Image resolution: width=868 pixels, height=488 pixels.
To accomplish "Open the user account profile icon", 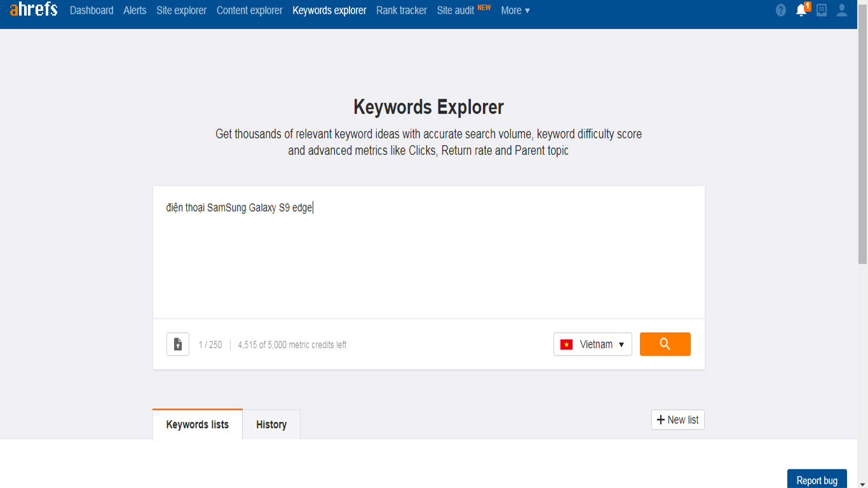I will click(x=842, y=10).
